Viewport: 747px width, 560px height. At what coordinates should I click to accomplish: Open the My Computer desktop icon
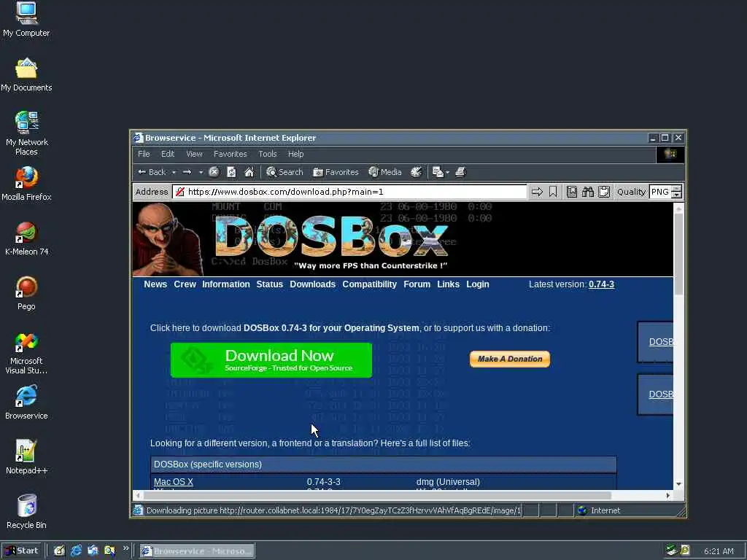(x=26, y=20)
